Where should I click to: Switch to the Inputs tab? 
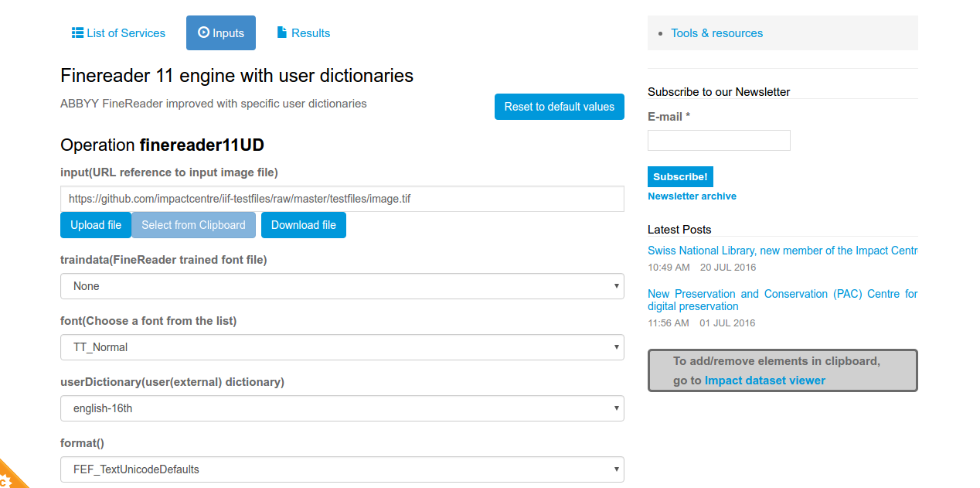(x=221, y=33)
